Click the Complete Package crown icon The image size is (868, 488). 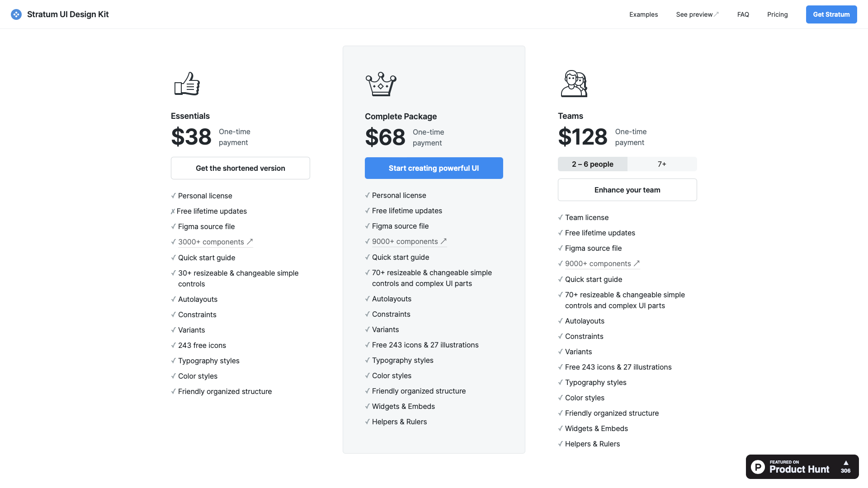coord(381,84)
